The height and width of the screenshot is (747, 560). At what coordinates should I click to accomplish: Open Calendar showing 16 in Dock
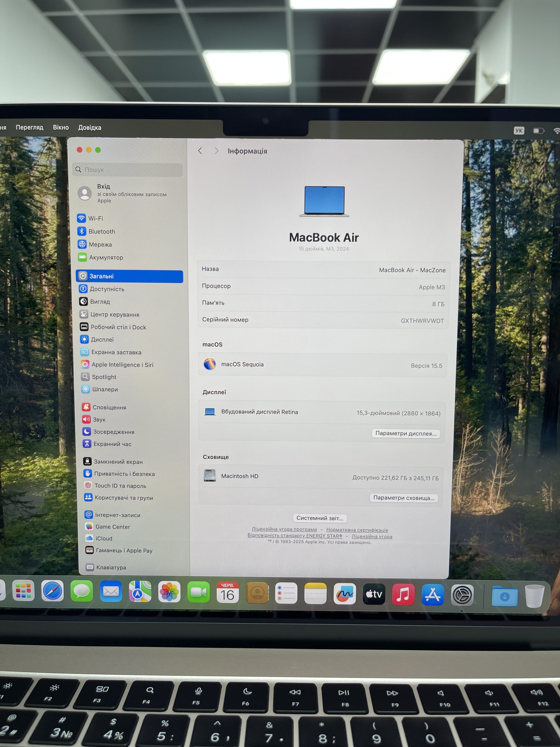[228, 592]
